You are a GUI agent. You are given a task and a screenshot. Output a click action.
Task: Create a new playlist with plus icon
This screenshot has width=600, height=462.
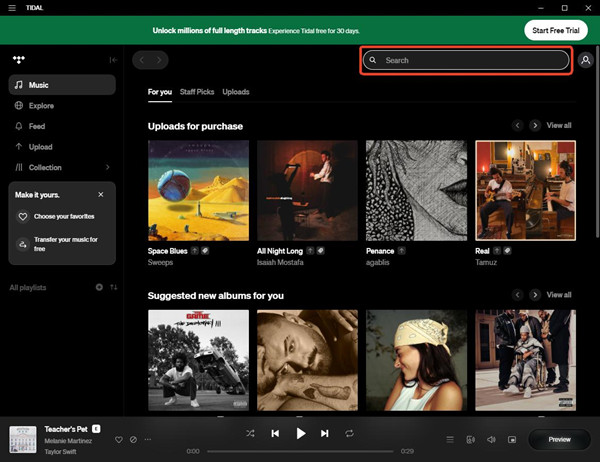[99, 287]
